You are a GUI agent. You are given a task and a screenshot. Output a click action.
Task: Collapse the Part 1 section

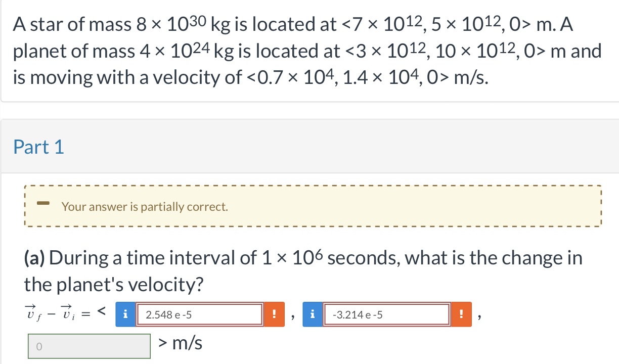click(x=38, y=147)
